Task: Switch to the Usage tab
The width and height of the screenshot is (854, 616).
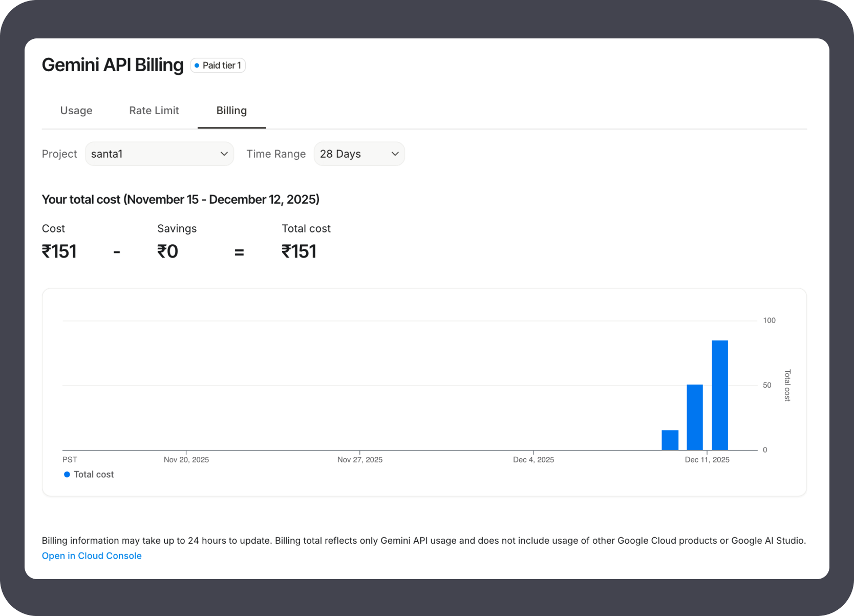Action: (x=76, y=111)
